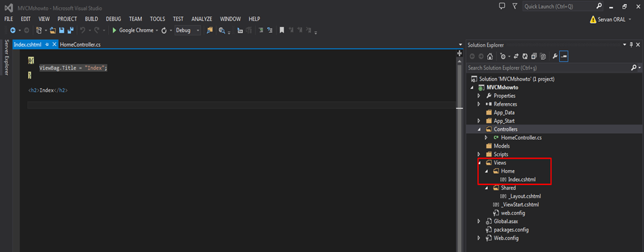Click the Solution Explorer search magnifier icon
Screen dimensions: 644x252
tap(633, 68)
